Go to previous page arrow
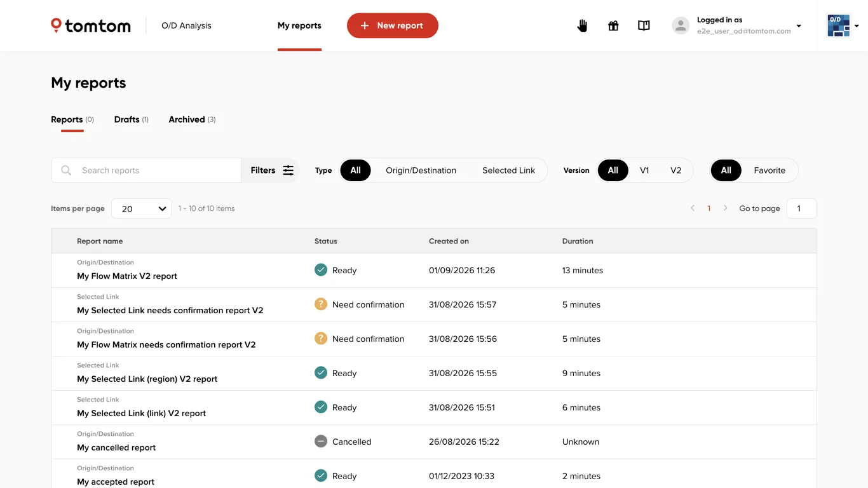This screenshot has width=868, height=488. click(x=693, y=208)
